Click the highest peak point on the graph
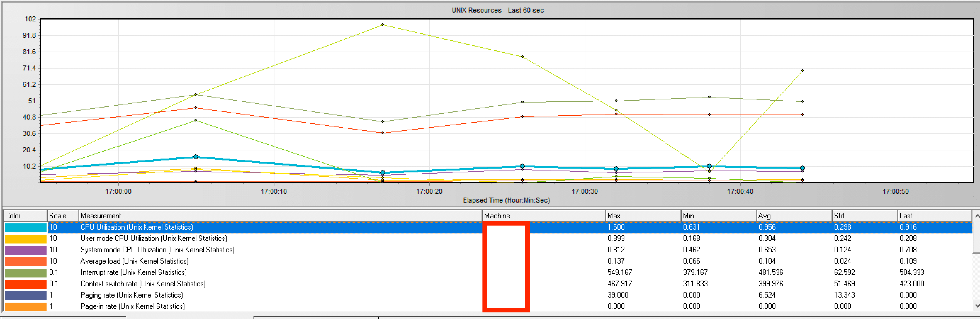This screenshot has height=319, width=980. coord(382,25)
